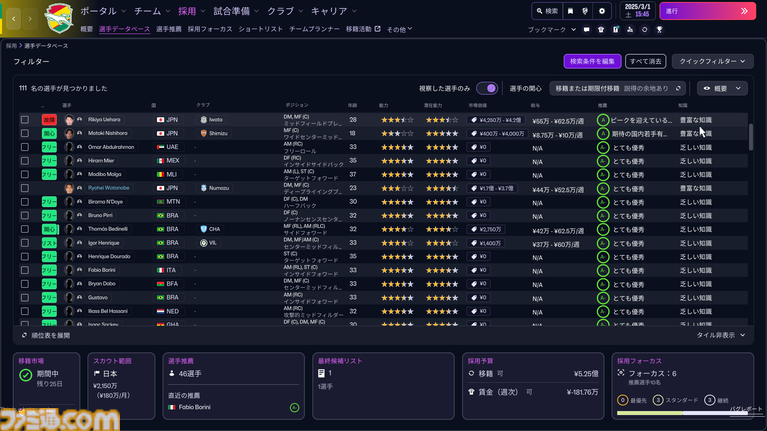Viewport: 767px width, 431px height.
Task: Click the bookmark icon in top bar
Action: [570, 11]
